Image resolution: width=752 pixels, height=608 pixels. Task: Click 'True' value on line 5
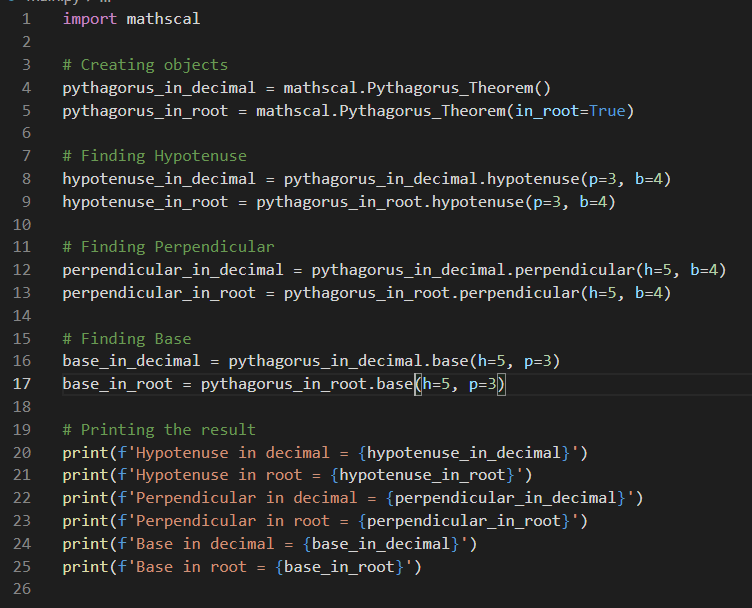(x=608, y=111)
